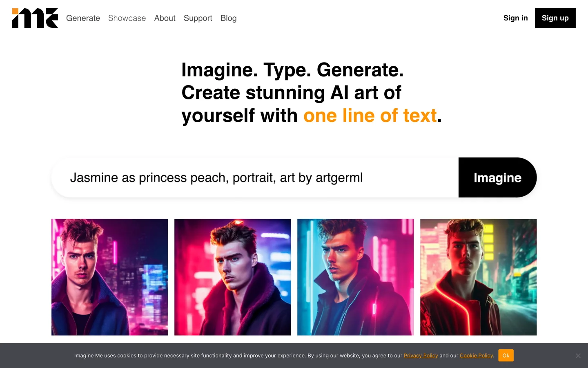Visit the Blog link
This screenshot has height=368, width=588.
(x=229, y=18)
